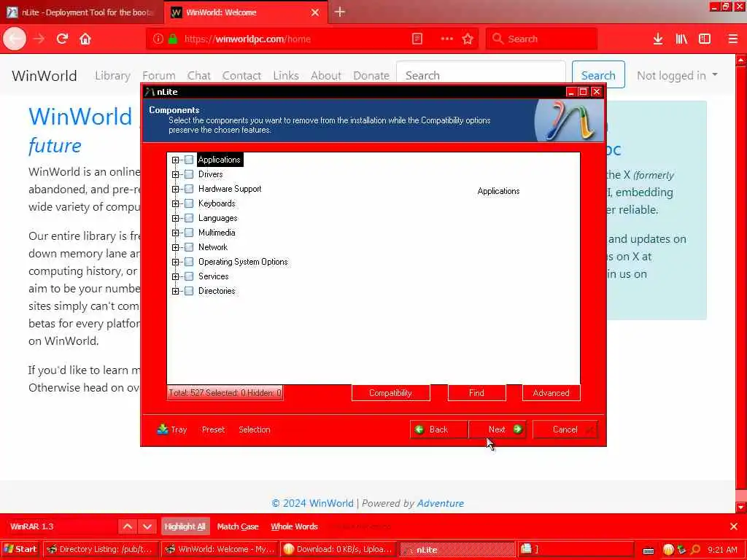Expand the Applications tree node
The width and height of the screenshot is (747, 560).
pos(175,160)
